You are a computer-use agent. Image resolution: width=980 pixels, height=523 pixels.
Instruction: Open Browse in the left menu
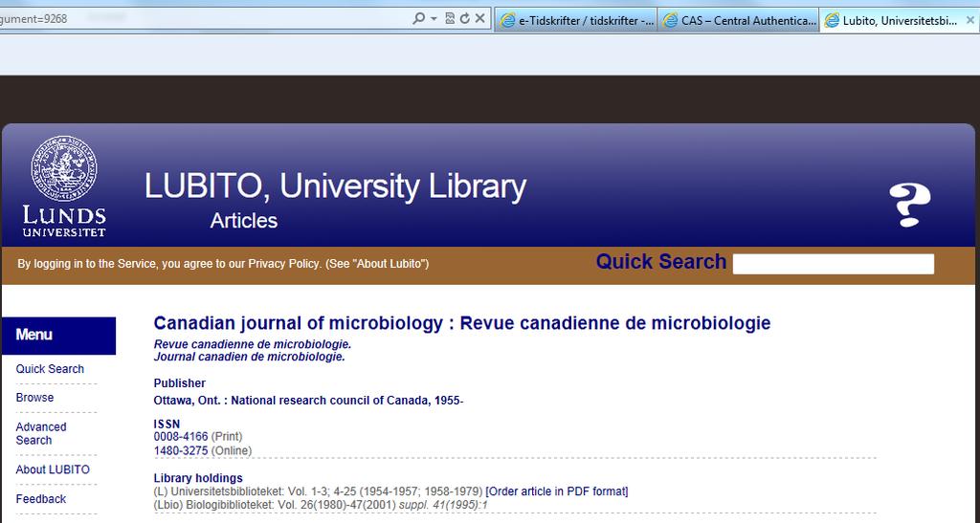point(35,398)
